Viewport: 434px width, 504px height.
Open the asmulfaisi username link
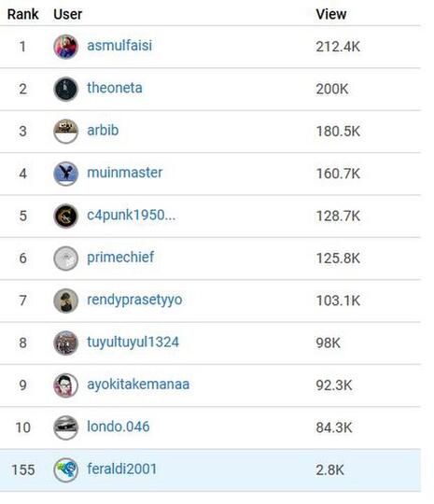click(x=119, y=46)
